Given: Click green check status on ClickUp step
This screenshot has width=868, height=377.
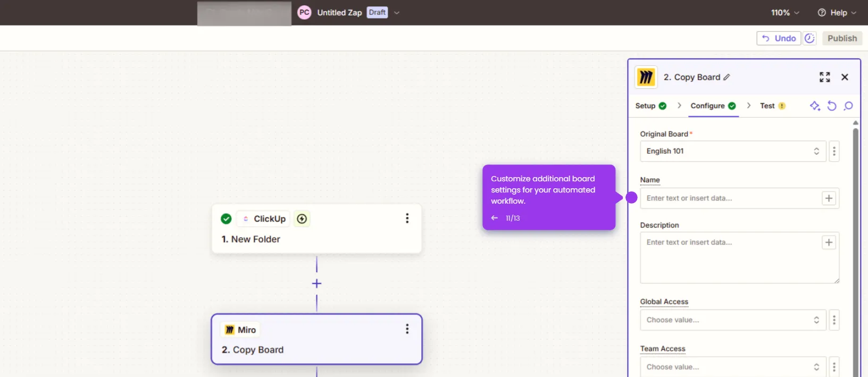Looking at the screenshot, I should [226, 219].
